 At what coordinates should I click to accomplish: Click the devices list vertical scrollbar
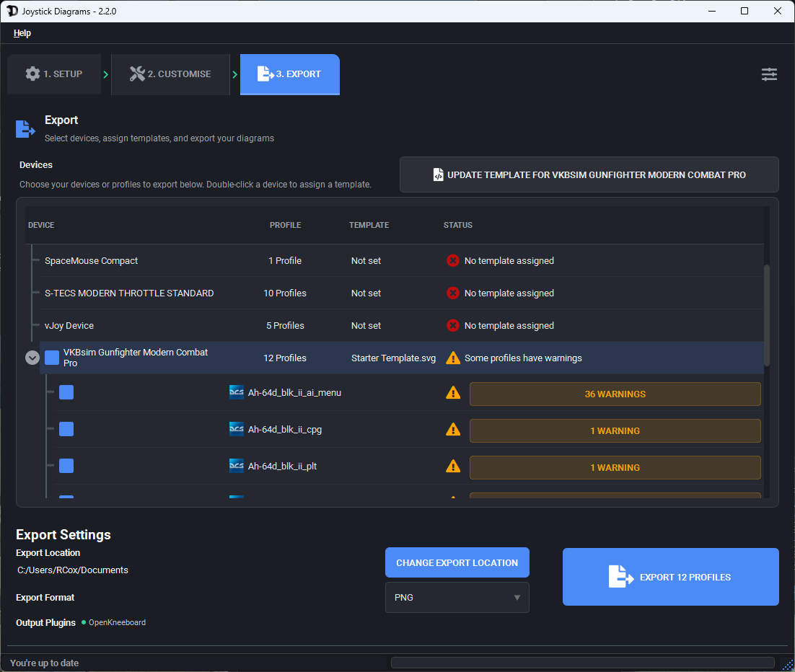click(767, 315)
